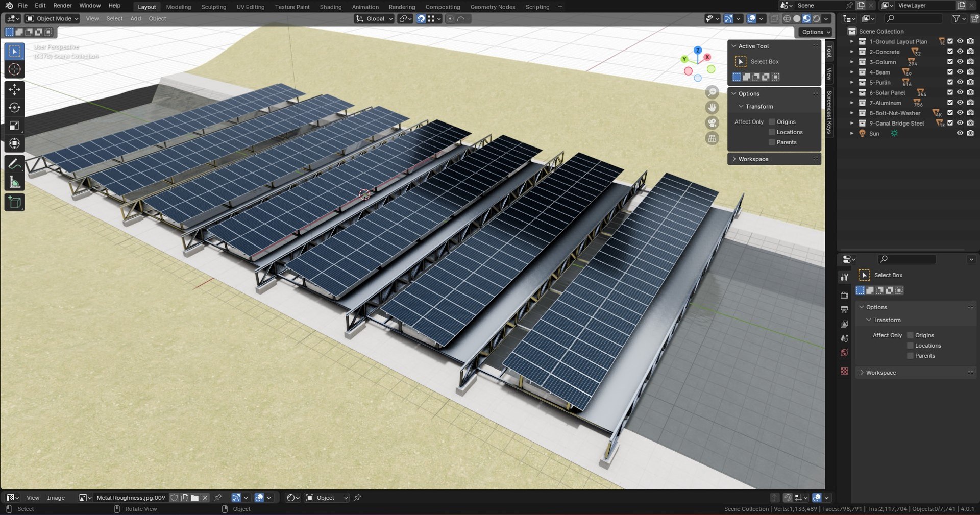Check Origins in the sidebar Affect Only
This screenshot has height=515, width=980.
coord(772,122)
